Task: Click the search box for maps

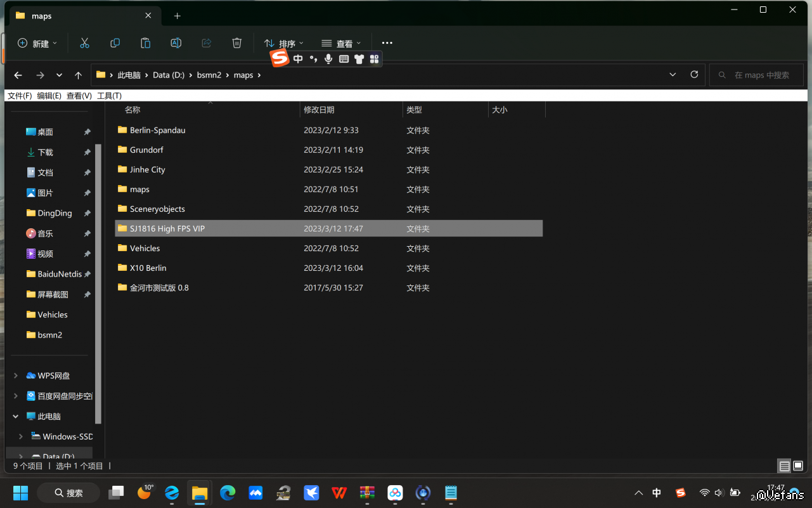Action: point(761,75)
